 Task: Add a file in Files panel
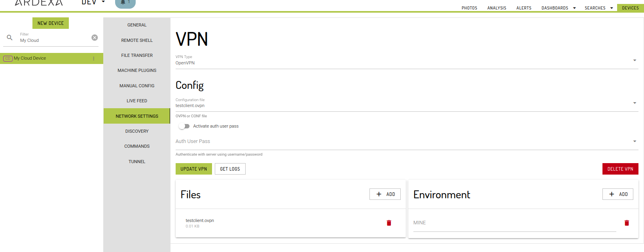[385, 194]
